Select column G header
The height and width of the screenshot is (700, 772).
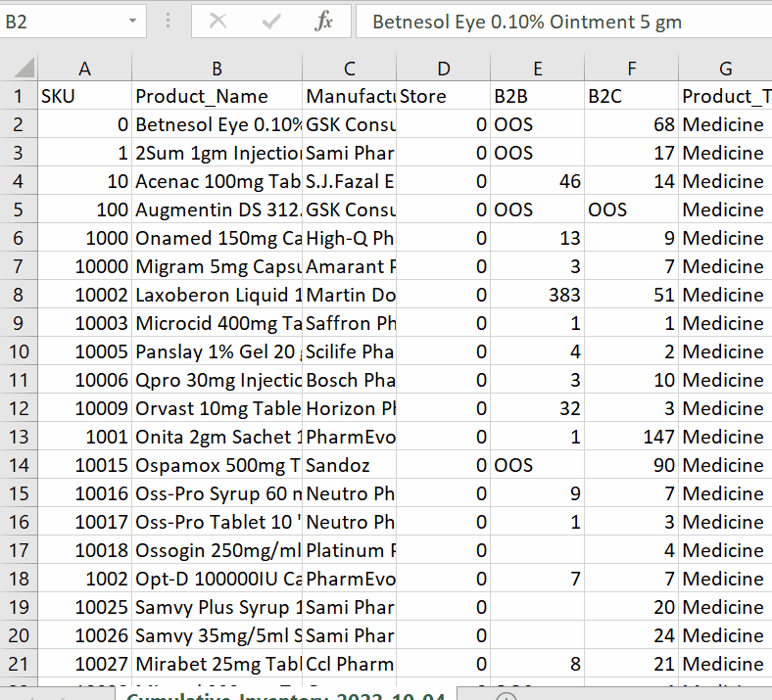point(725,69)
